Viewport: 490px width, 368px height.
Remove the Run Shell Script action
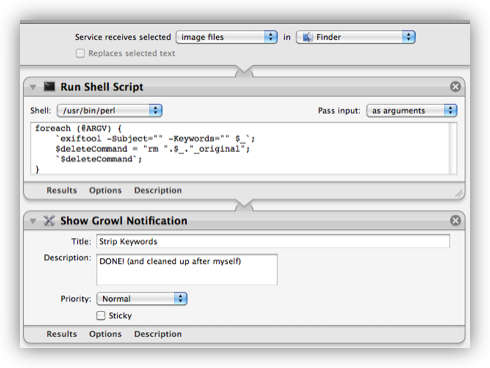[x=455, y=87]
